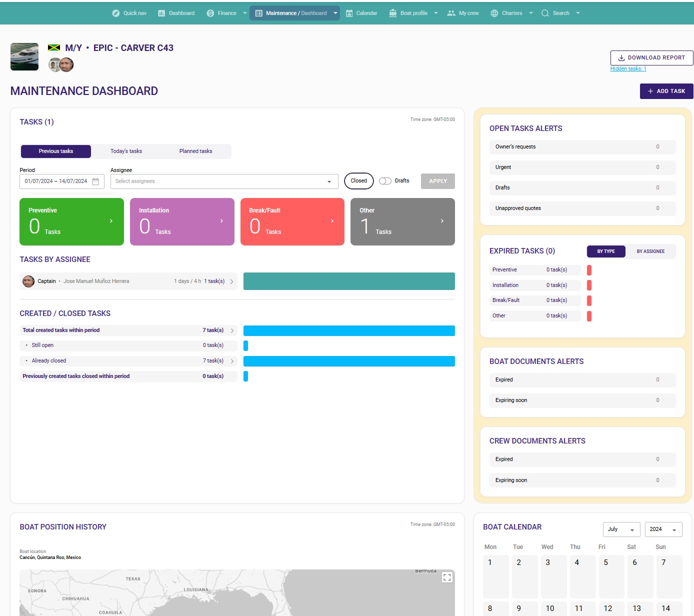This screenshot has width=694, height=616.
Task: Click the Boat profile ship icon
Action: [x=393, y=13]
